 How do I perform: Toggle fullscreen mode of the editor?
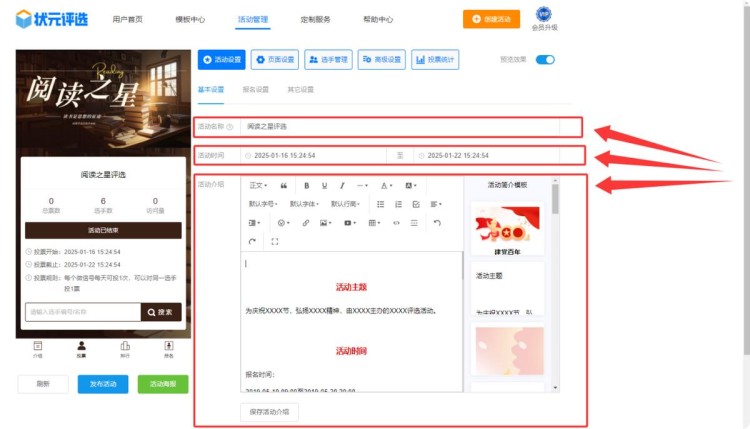(275, 241)
